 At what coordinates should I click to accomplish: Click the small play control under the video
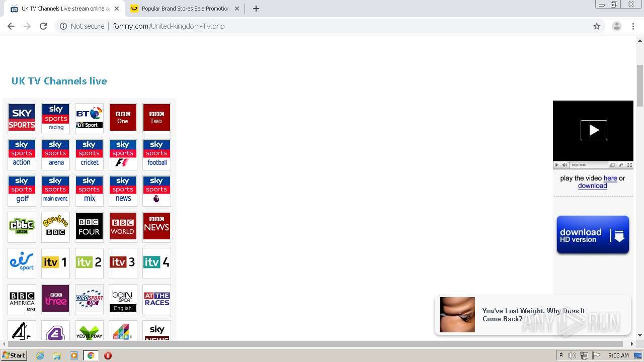pyautogui.click(x=557, y=165)
